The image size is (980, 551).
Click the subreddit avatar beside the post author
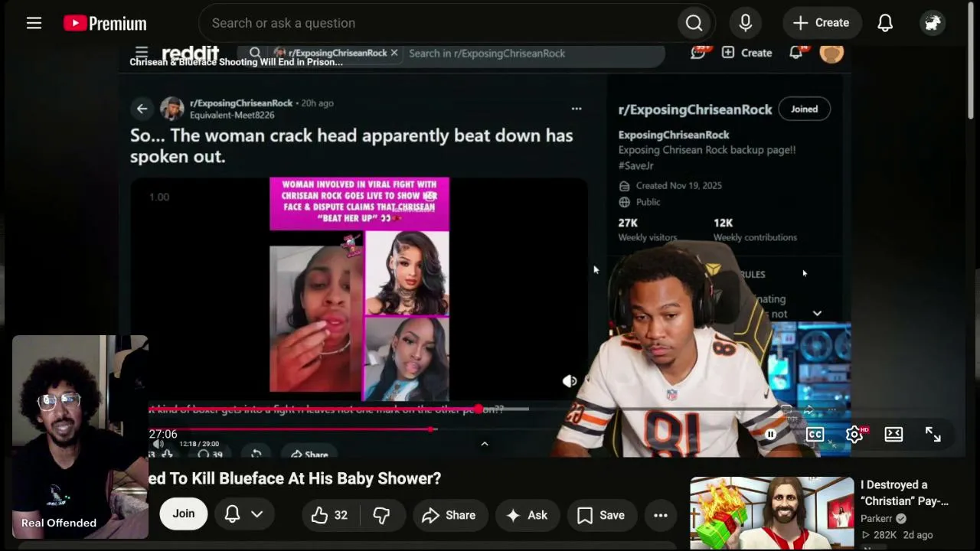[x=171, y=109]
